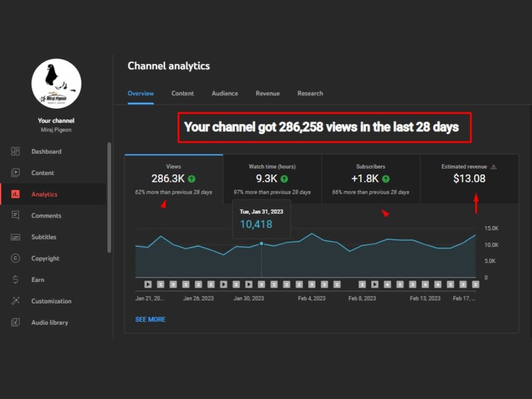The image size is (532, 399).
Task: Click the 'Channel analytics' page heading
Action: [169, 66]
